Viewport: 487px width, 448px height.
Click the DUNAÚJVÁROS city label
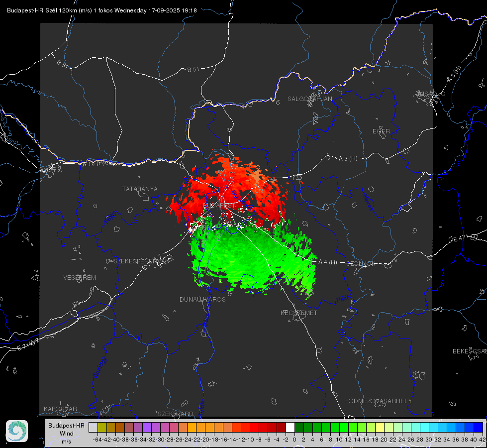pos(202,299)
